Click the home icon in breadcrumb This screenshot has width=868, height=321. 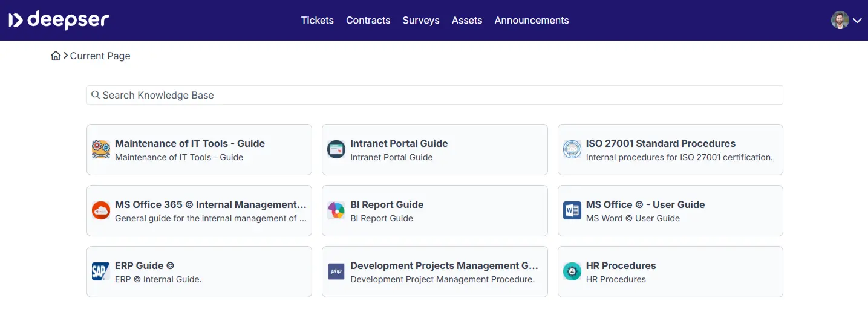(x=56, y=56)
